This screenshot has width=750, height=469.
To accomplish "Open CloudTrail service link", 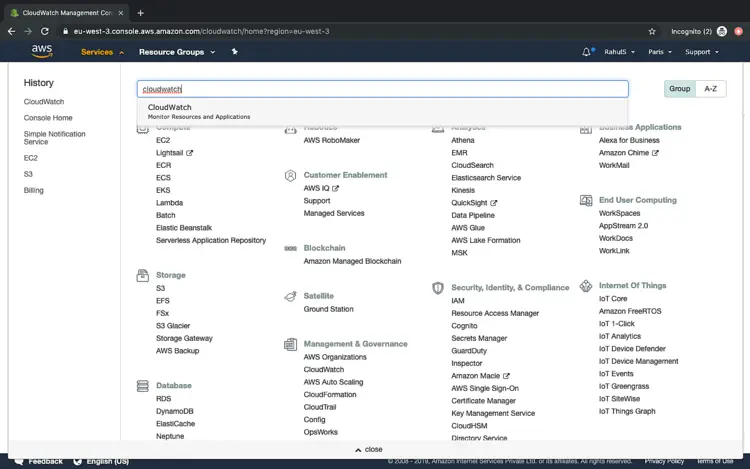I will [320, 407].
